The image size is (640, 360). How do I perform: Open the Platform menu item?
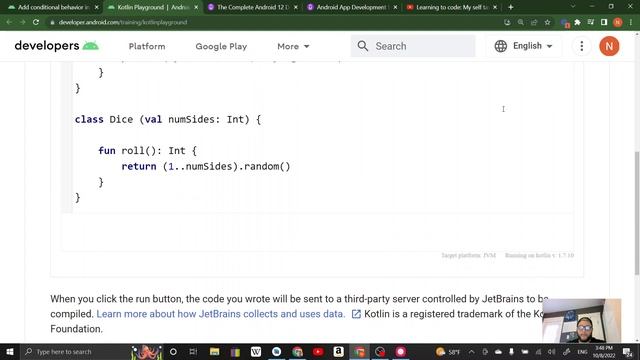[147, 46]
